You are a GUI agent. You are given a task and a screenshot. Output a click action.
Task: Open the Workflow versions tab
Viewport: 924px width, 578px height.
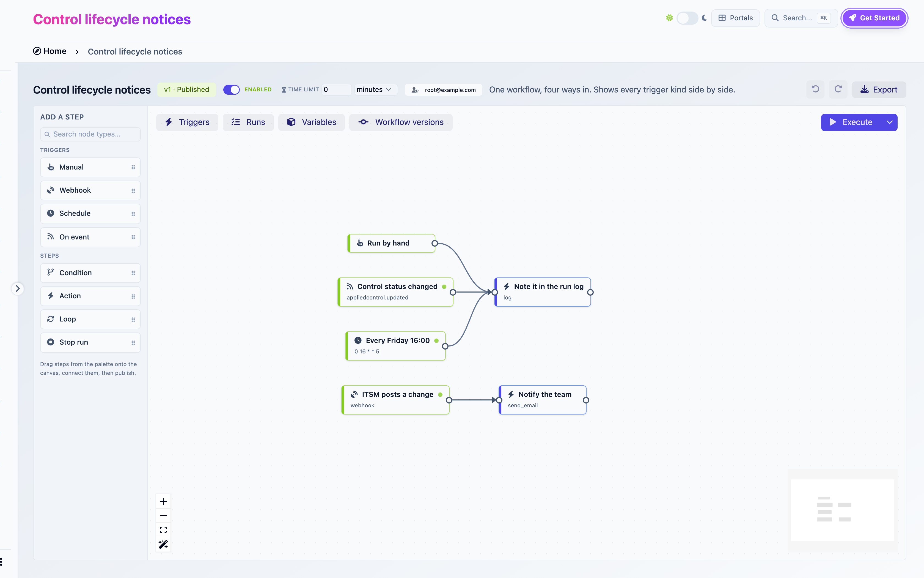coord(401,122)
